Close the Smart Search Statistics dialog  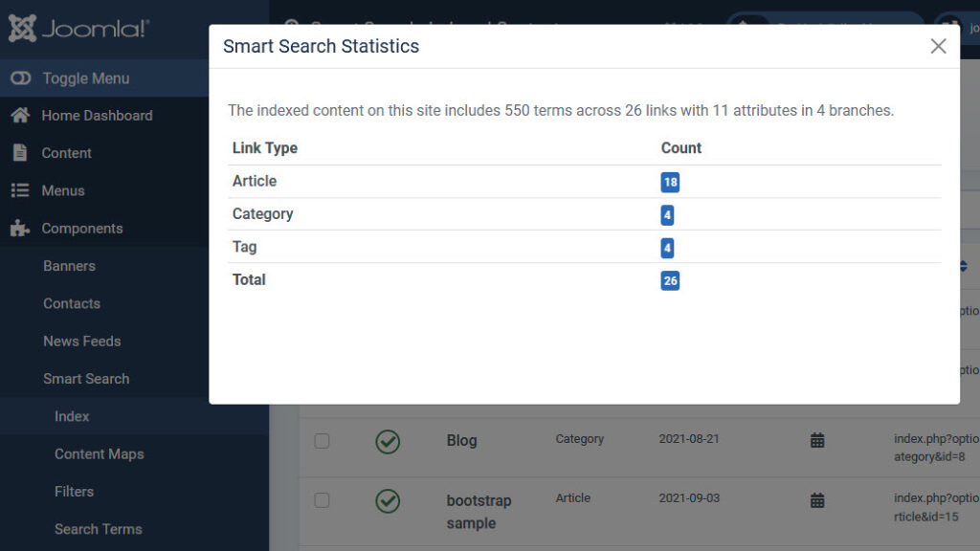click(x=938, y=46)
